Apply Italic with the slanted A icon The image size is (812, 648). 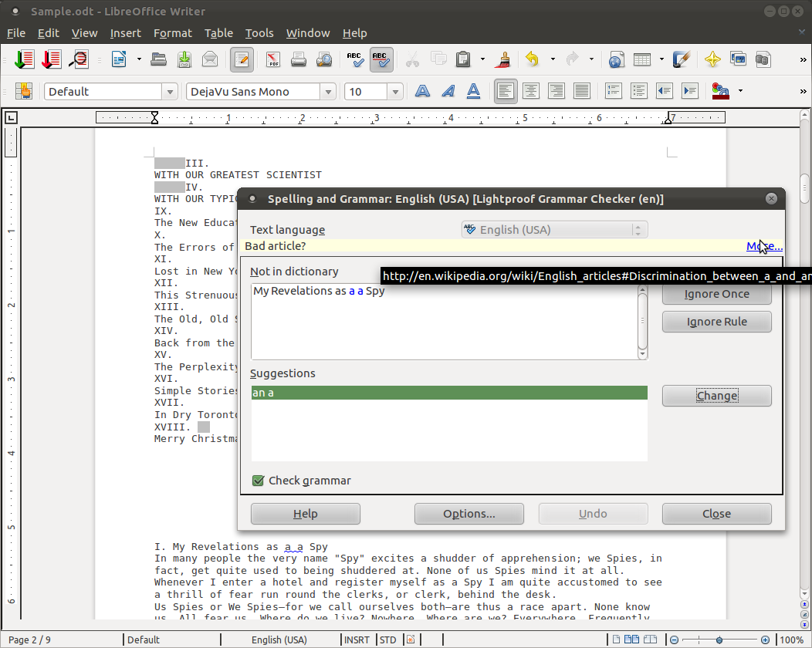point(448,91)
